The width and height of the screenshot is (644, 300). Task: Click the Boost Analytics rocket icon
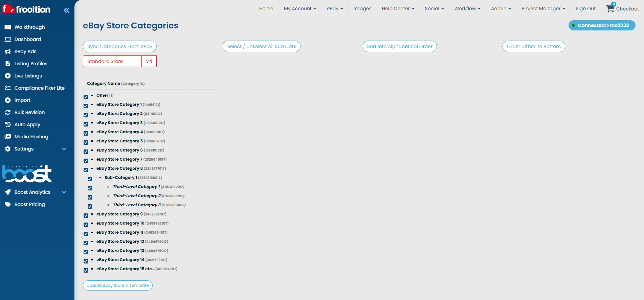click(8, 192)
